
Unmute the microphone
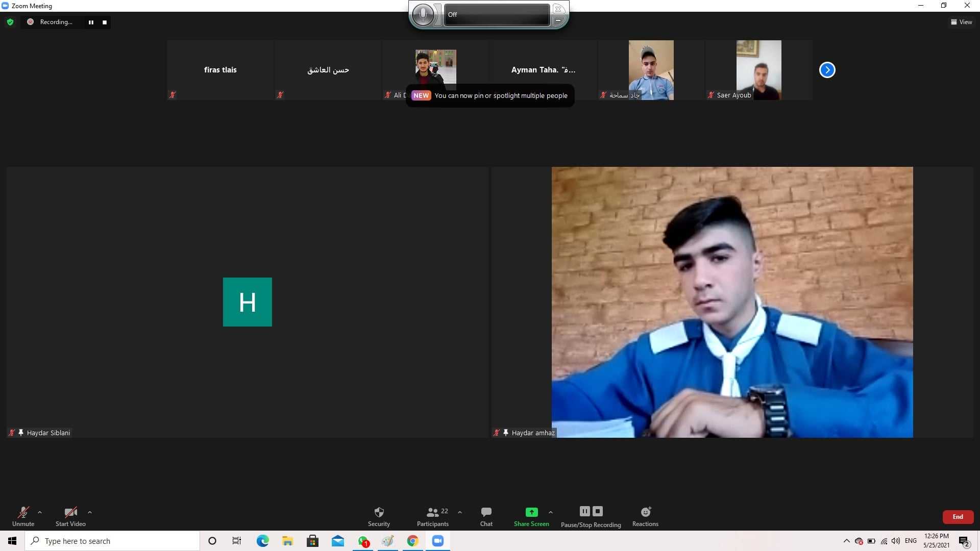[x=23, y=512]
